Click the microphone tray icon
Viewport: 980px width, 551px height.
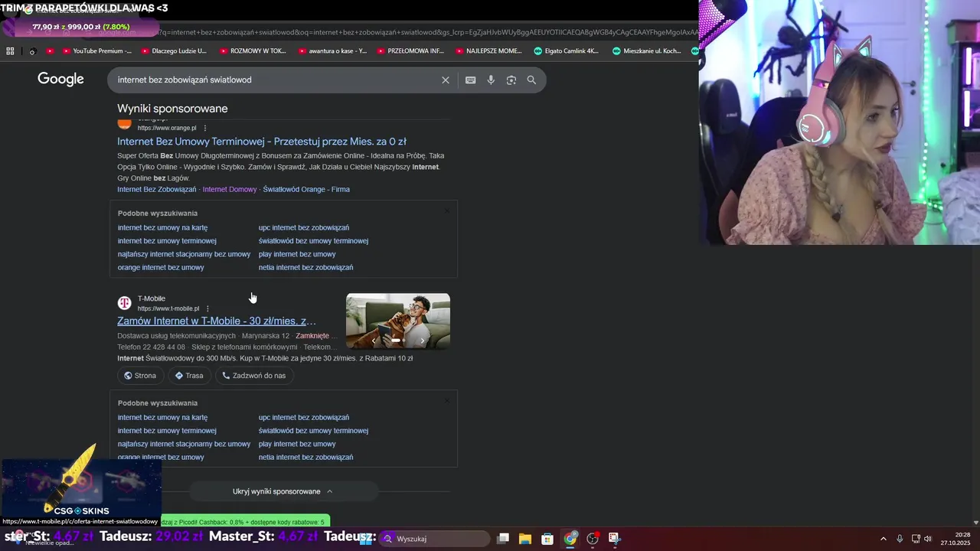900,539
